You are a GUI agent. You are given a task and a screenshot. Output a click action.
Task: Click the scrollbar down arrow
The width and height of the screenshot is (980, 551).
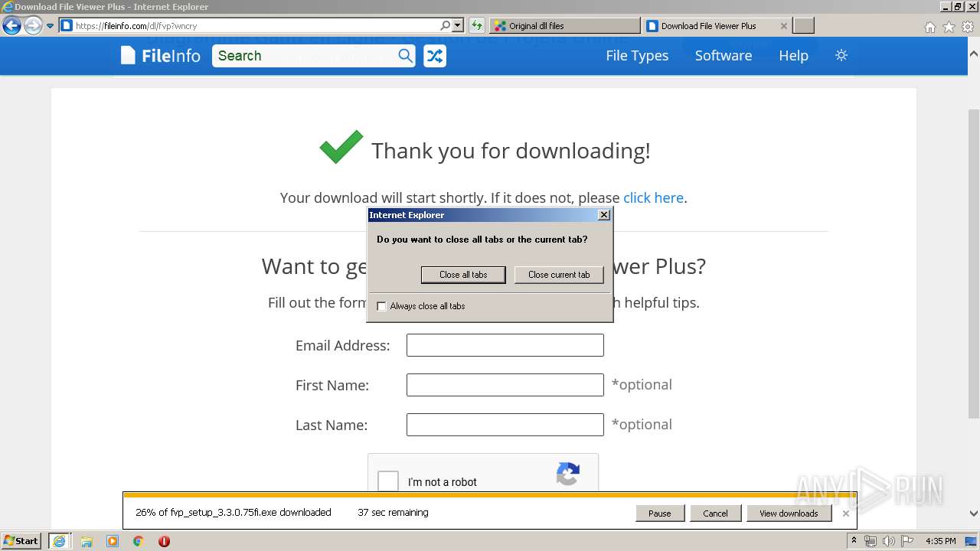[x=974, y=514]
